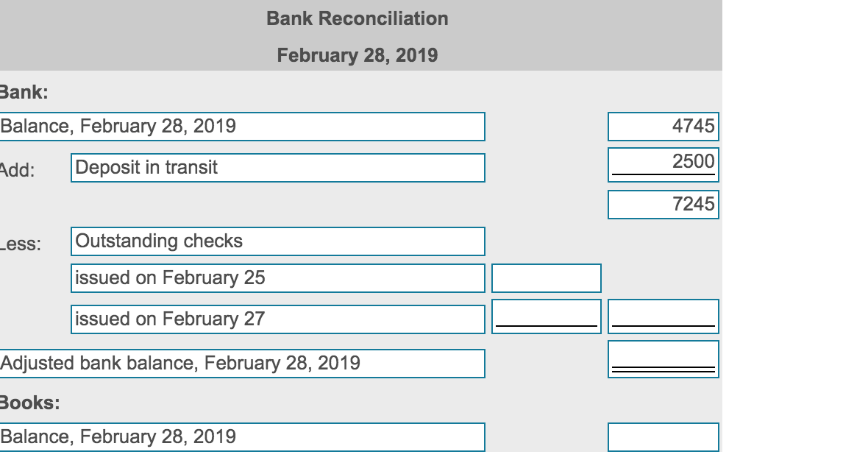868x474 pixels.
Task: Click the empty amount cell in the Books row
Action: point(662,436)
